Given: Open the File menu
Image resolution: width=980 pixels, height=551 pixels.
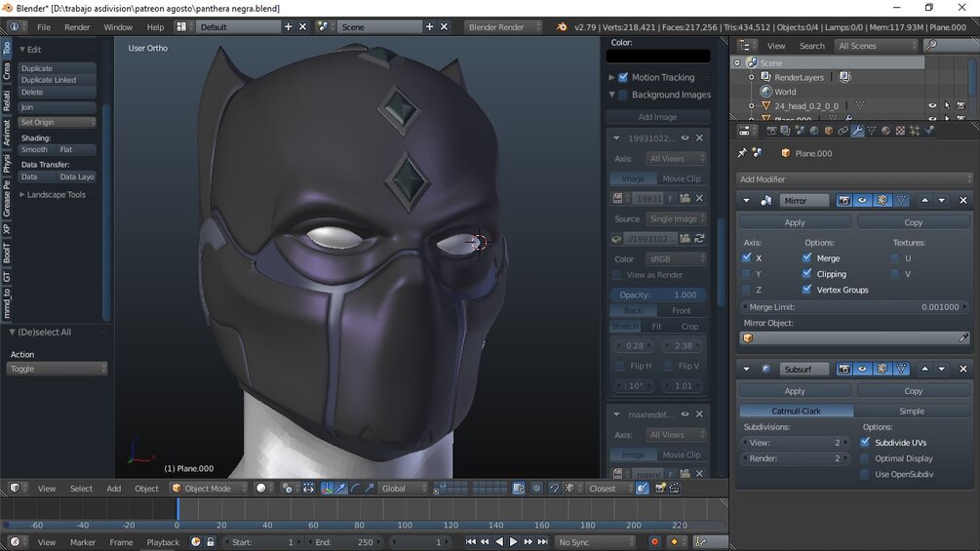Looking at the screenshot, I should point(44,27).
